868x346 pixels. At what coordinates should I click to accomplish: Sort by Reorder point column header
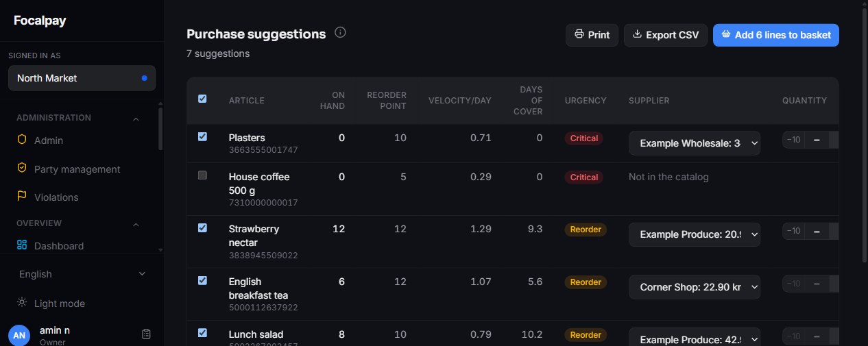tap(387, 100)
